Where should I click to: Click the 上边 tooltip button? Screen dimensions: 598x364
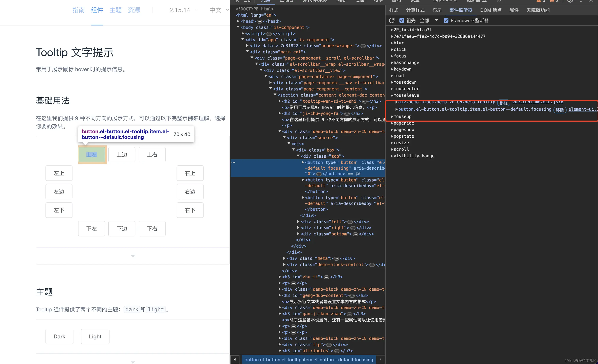(122, 155)
